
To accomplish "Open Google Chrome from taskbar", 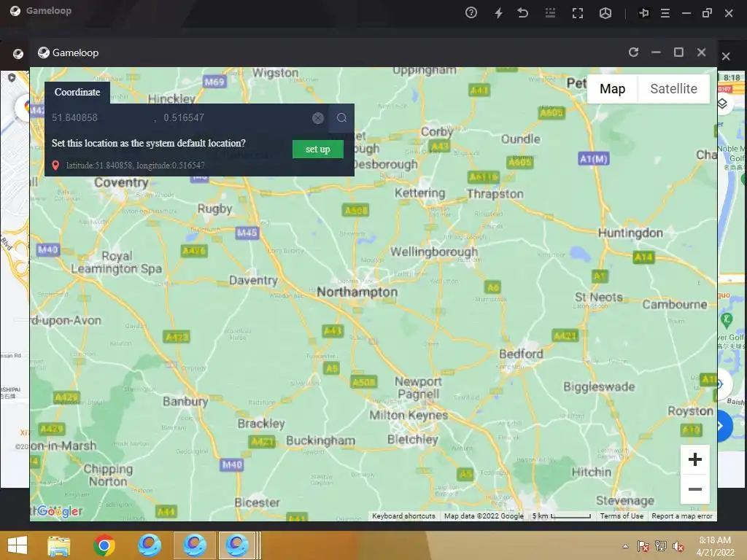I will 104,545.
